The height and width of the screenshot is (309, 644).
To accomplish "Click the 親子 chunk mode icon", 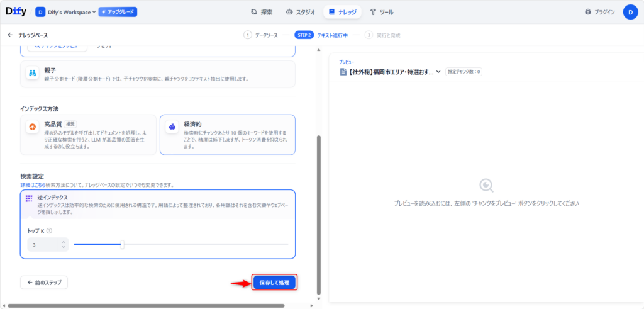I will coord(32,74).
